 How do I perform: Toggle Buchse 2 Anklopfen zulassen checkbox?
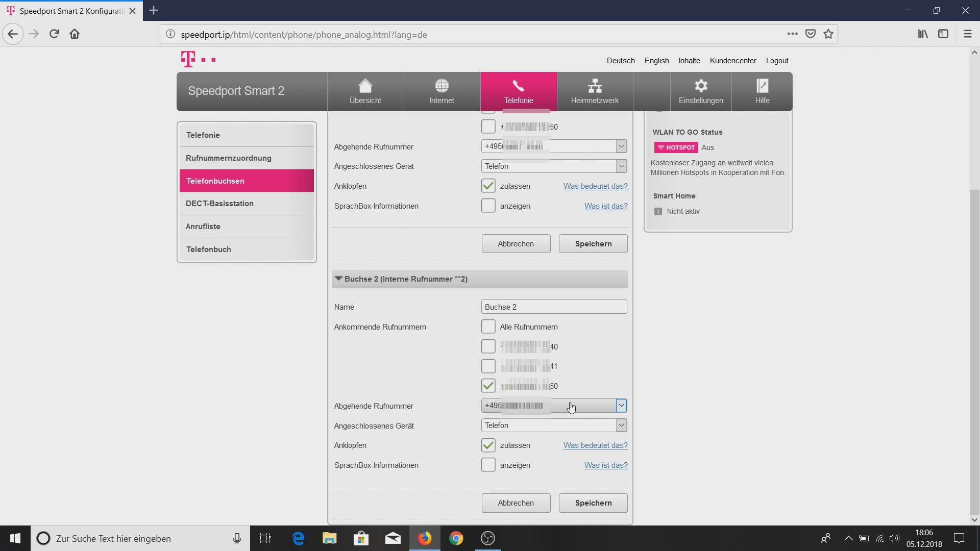click(x=488, y=445)
